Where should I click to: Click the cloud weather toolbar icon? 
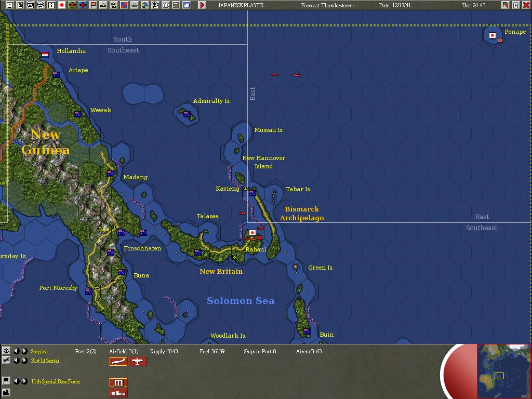point(187,5)
